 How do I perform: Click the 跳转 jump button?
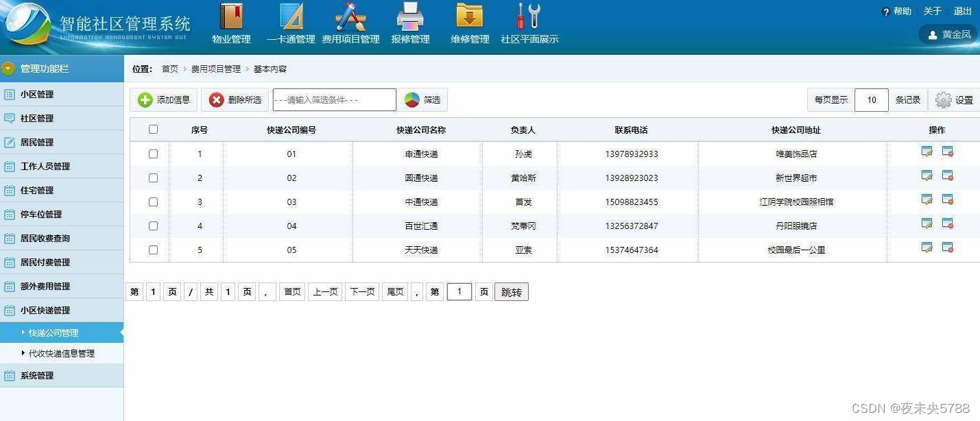click(x=512, y=293)
